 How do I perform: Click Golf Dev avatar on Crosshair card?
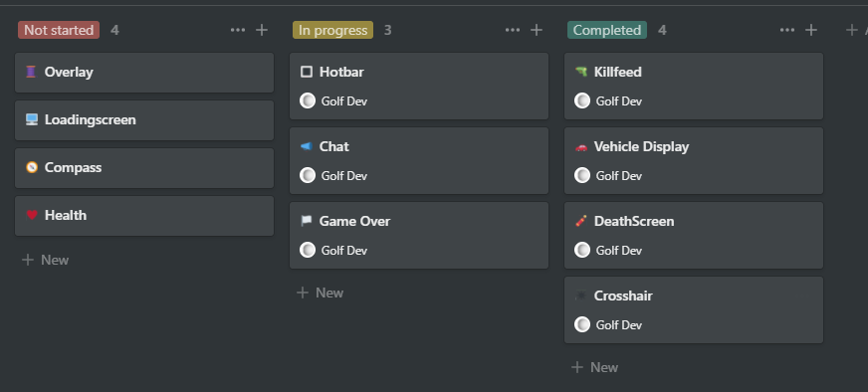(582, 324)
